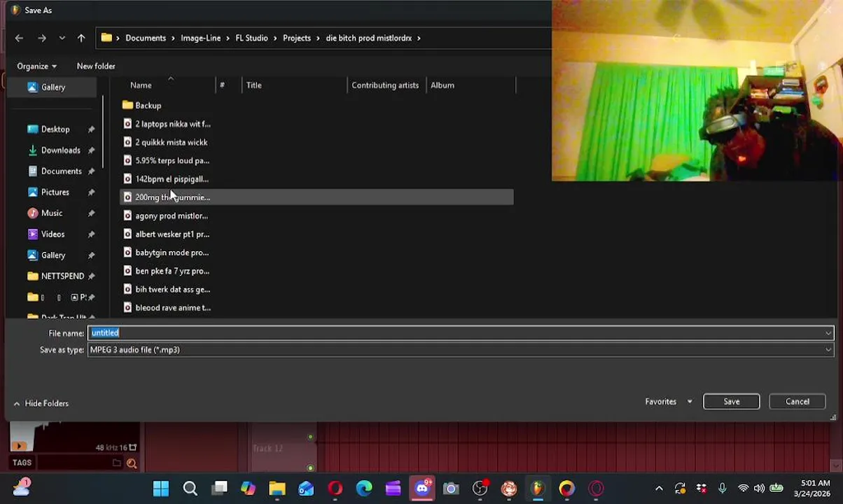Open Microsoft Edge from the taskbar
Image resolution: width=843 pixels, height=504 pixels.
coord(364,489)
